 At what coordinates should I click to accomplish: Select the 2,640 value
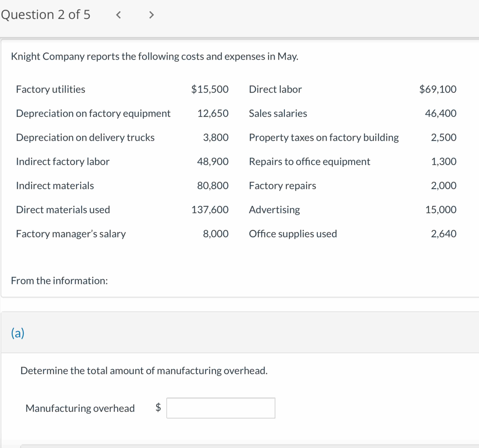point(444,234)
